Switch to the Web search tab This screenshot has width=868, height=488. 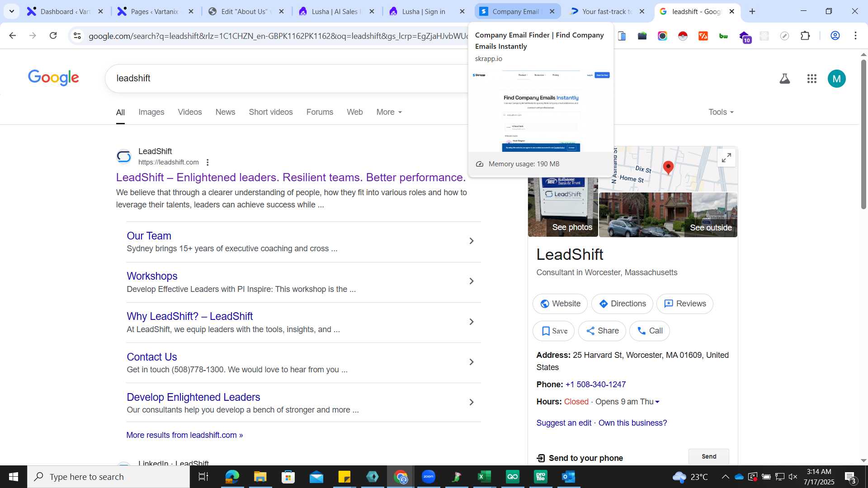[354, 112]
